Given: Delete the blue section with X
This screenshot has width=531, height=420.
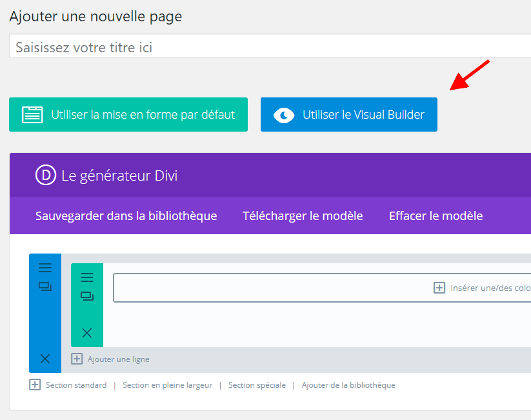Looking at the screenshot, I should (45, 358).
